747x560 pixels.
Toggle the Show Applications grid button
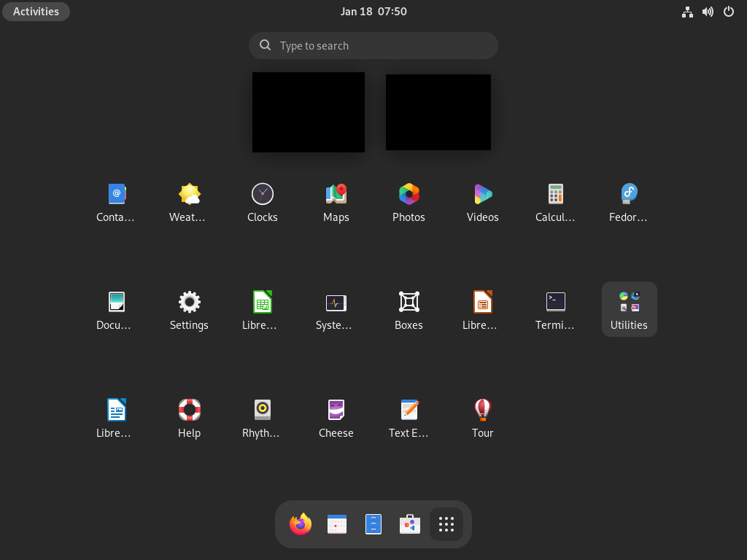tap(446, 524)
